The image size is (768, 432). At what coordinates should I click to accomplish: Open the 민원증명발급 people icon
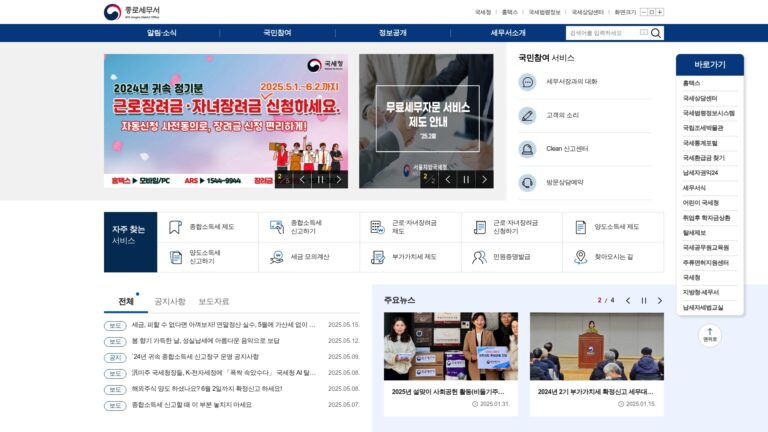(479, 257)
